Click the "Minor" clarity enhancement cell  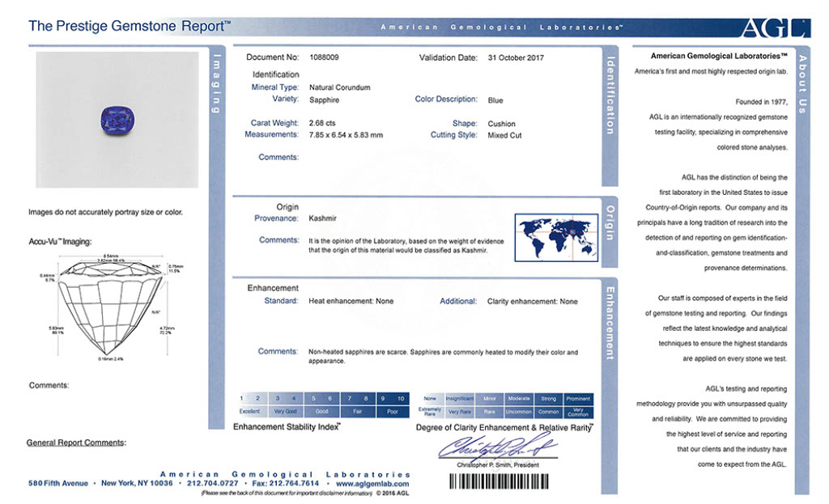[x=490, y=399]
